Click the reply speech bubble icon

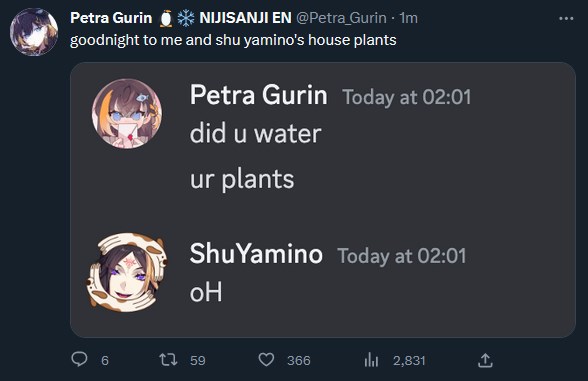click(79, 359)
